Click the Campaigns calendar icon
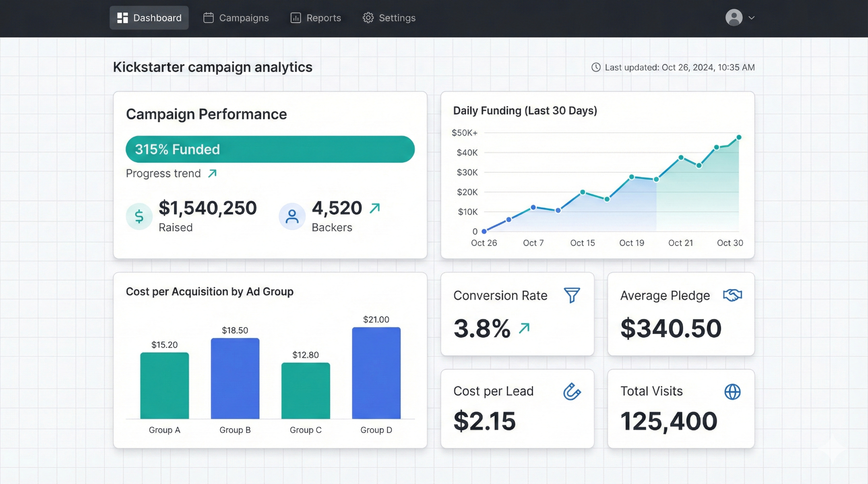This screenshot has height=484, width=868. [208, 18]
